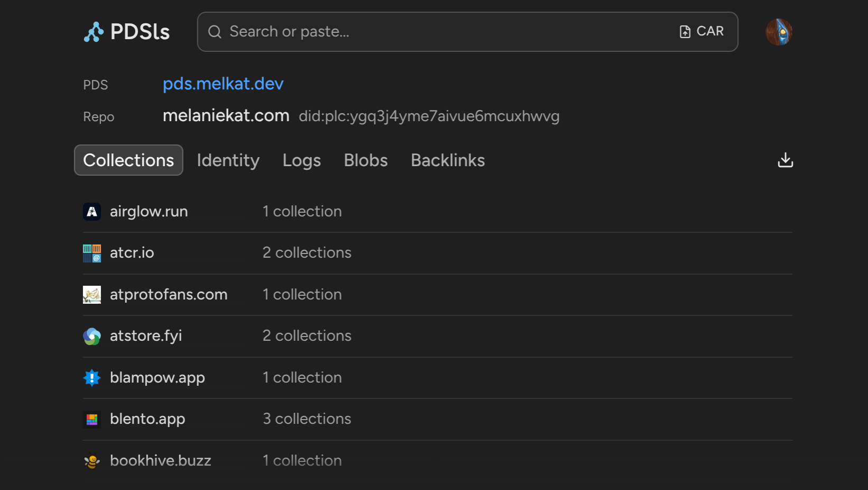Click the bookhive.buzz bee favicon
Screen dimensions: 868x490
coord(92,461)
